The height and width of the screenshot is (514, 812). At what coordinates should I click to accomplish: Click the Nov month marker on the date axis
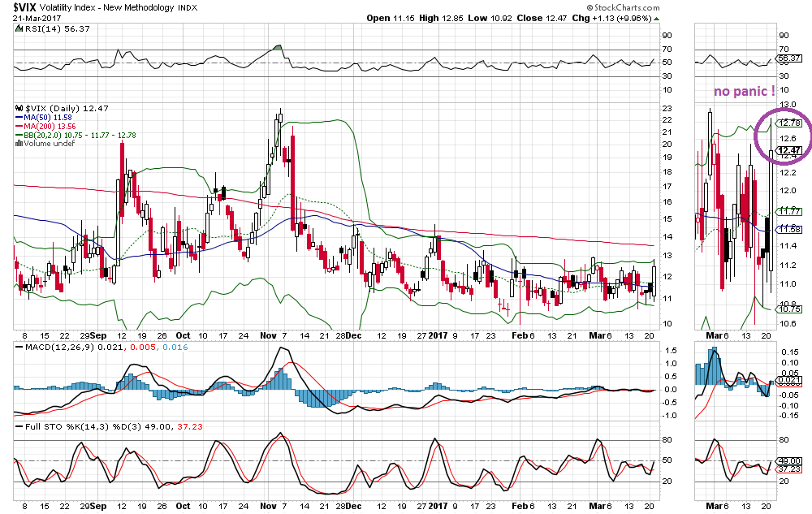(268, 335)
